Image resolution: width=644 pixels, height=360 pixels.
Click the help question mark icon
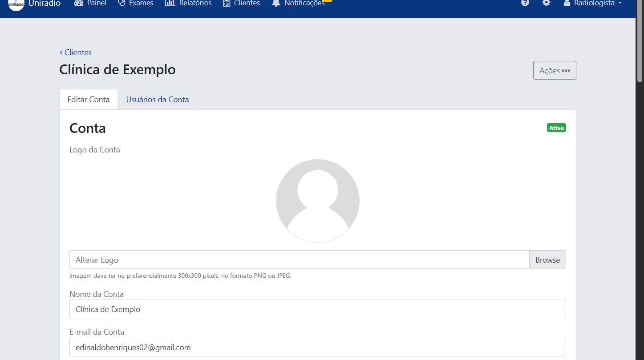525,3
